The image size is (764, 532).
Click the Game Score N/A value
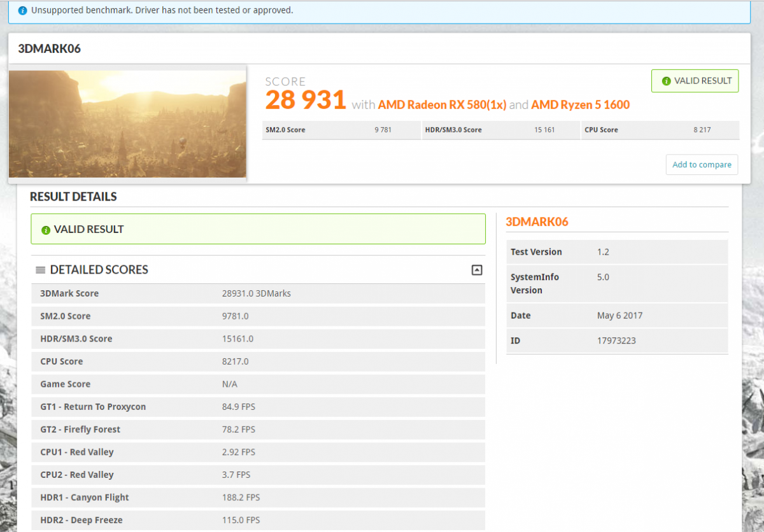tap(229, 384)
